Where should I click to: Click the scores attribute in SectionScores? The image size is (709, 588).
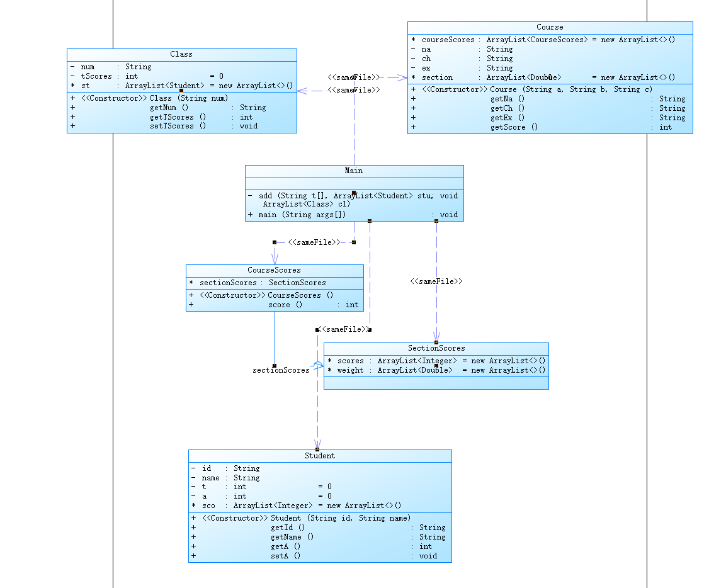click(436, 361)
